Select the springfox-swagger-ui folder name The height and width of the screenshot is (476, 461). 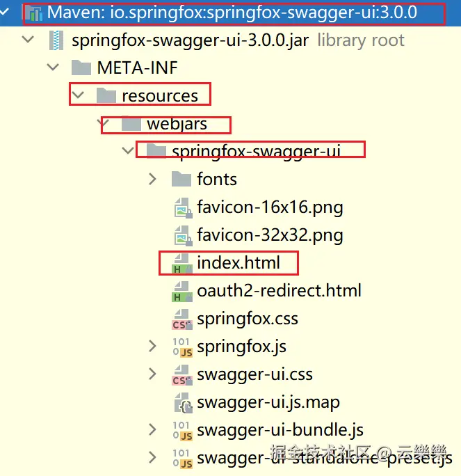[x=257, y=151]
